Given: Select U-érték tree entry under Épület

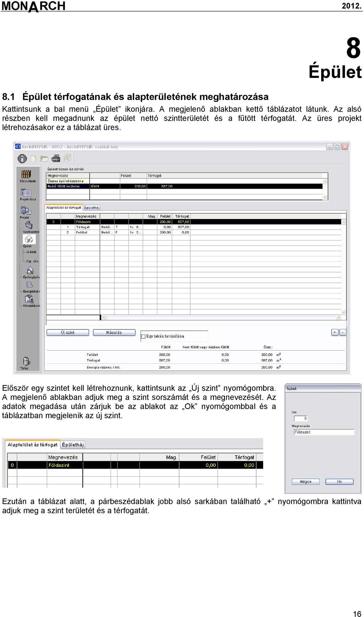Looking at the screenshot, I should coord(31,252).
